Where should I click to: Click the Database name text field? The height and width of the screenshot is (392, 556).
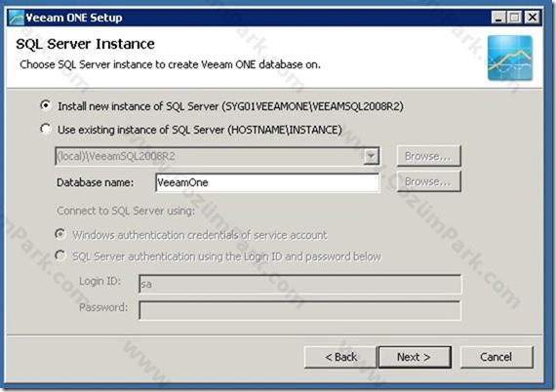point(267,182)
